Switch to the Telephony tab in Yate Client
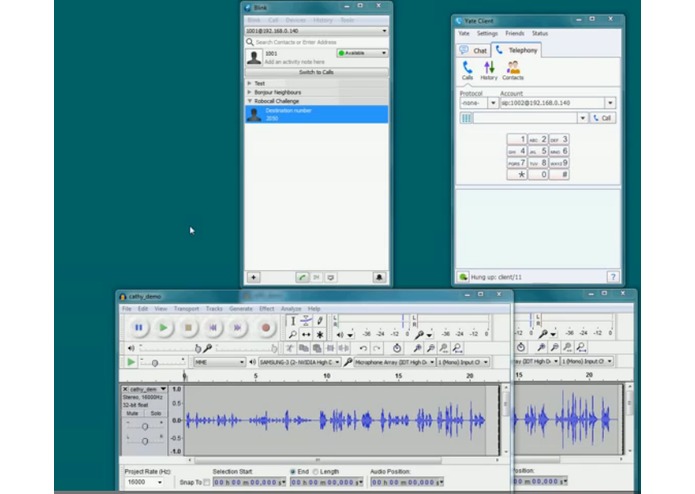Viewport: 695px width, 494px height. (516, 50)
